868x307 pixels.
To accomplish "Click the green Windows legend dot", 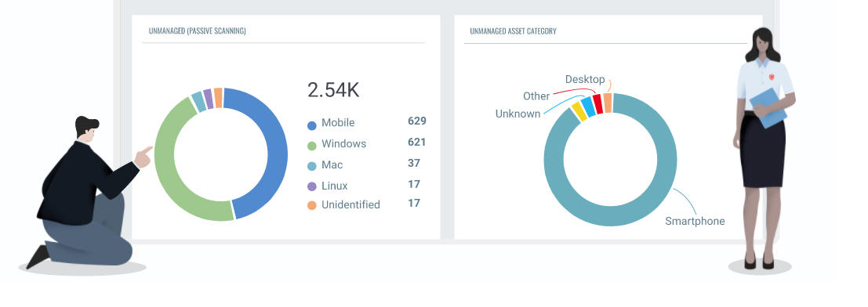I will coord(311,146).
